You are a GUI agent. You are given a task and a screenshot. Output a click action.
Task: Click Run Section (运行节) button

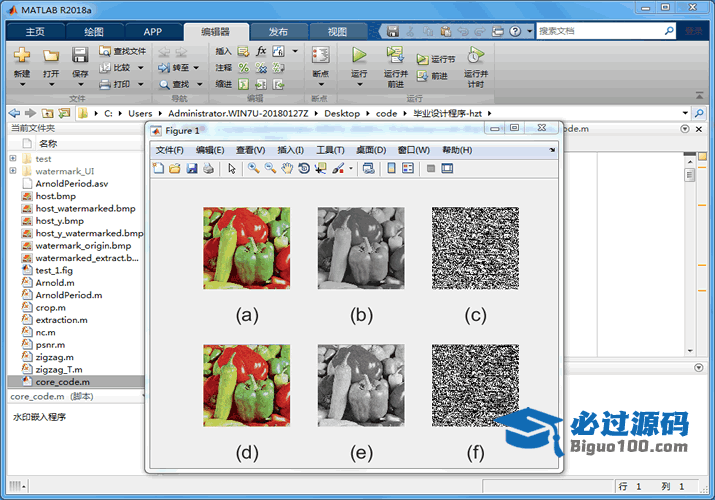[435, 59]
